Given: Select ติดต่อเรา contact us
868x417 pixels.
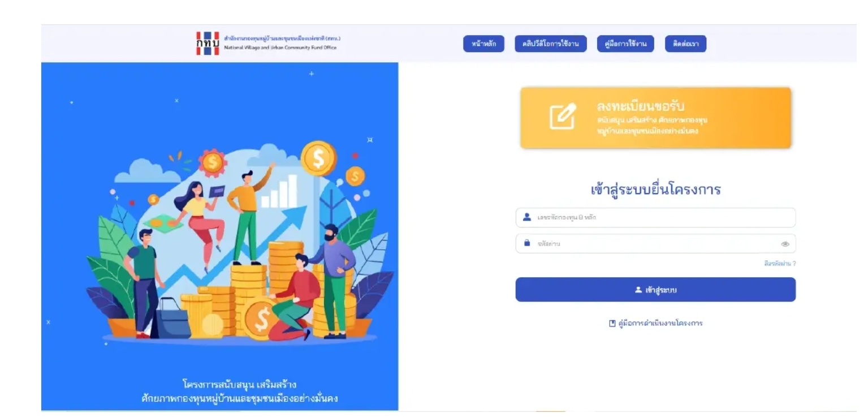Looking at the screenshot, I should click(x=685, y=44).
